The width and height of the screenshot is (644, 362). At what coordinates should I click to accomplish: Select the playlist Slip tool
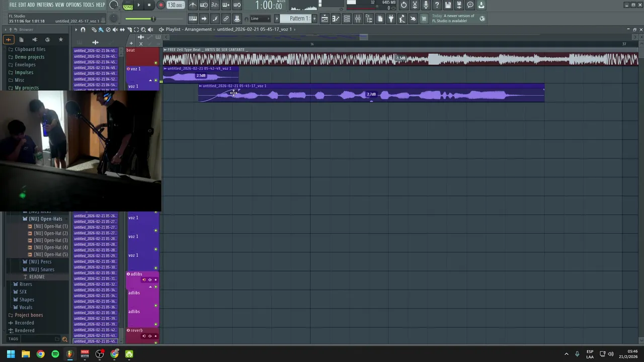pos(122,30)
